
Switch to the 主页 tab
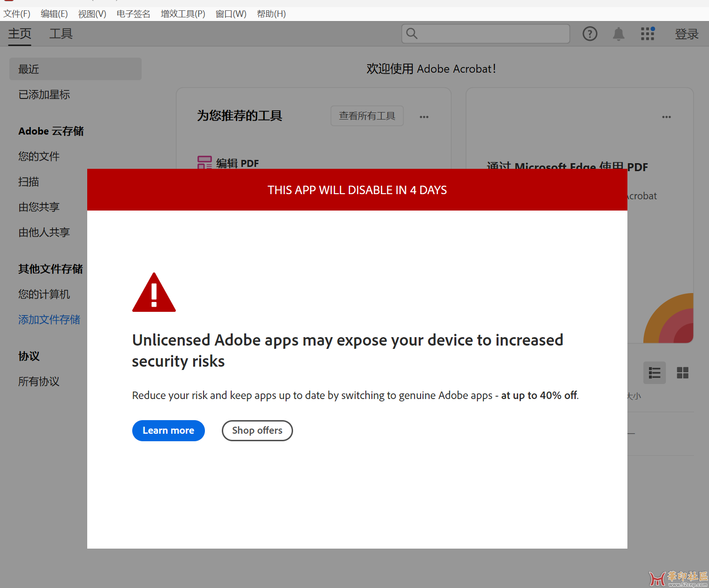(20, 34)
